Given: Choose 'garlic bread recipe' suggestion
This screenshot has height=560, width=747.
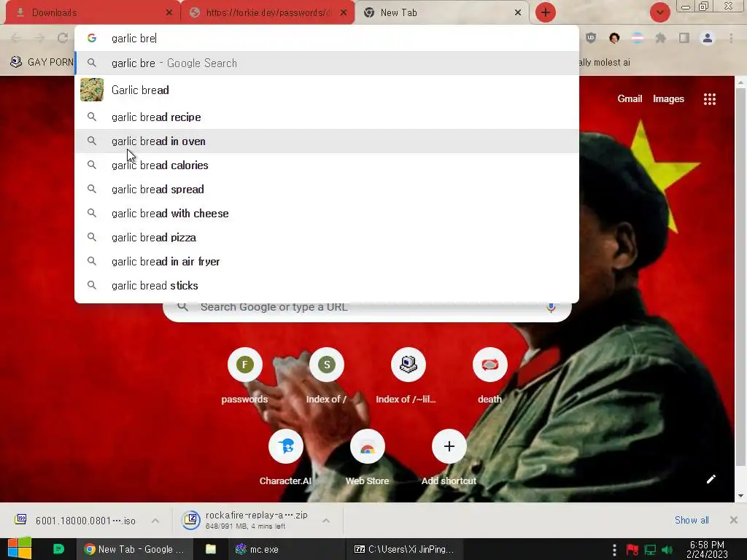Looking at the screenshot, I should tap(327, 117).
